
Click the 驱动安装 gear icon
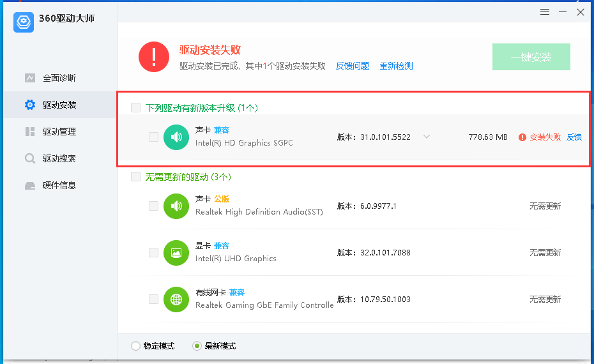[x=30, y=105]
